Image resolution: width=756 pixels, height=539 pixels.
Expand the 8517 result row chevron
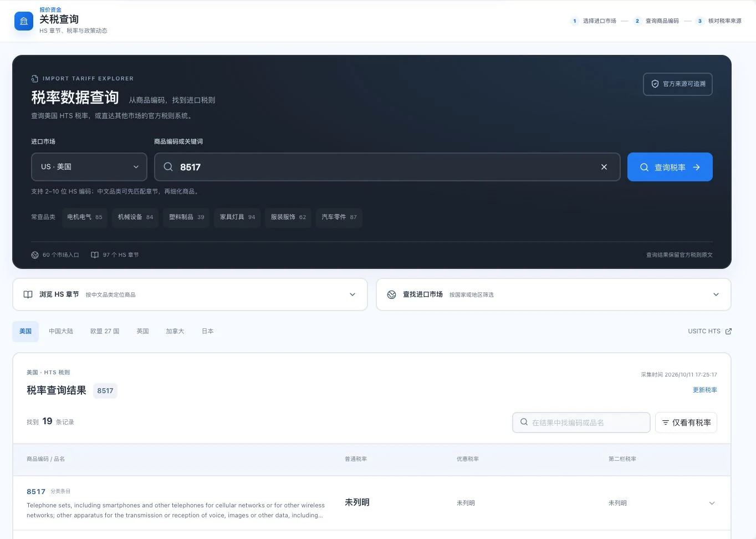(x=712, y=503)
